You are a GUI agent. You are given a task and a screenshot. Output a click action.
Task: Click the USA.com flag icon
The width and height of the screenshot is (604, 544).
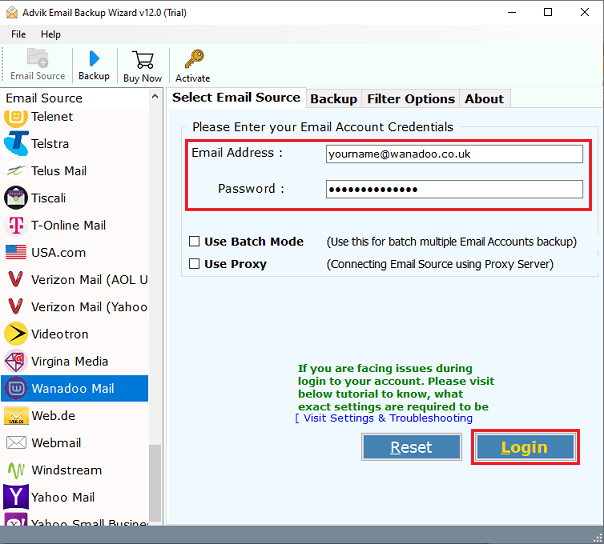[16, 252]
